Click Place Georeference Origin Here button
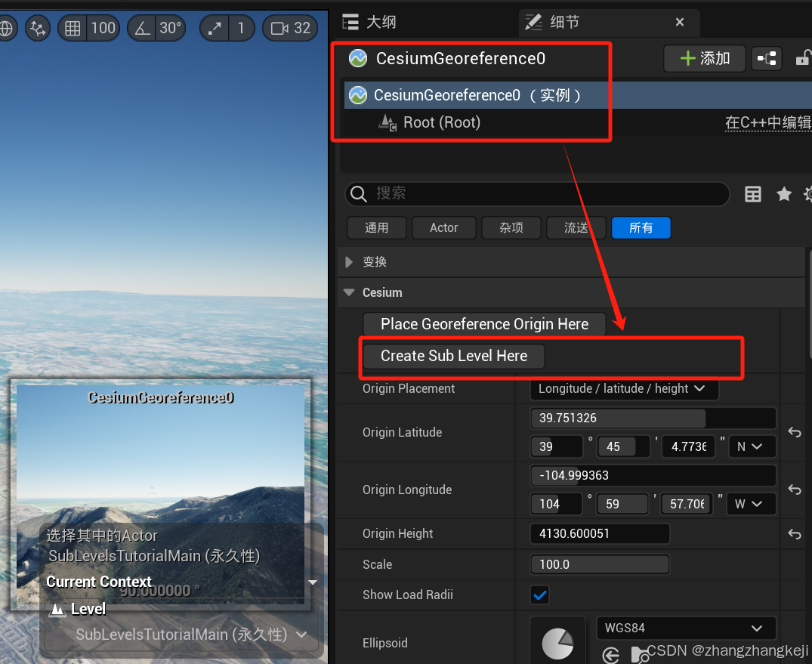Image resolution: width=812 pixels, height=664 pixels. [x=484, y=324]
